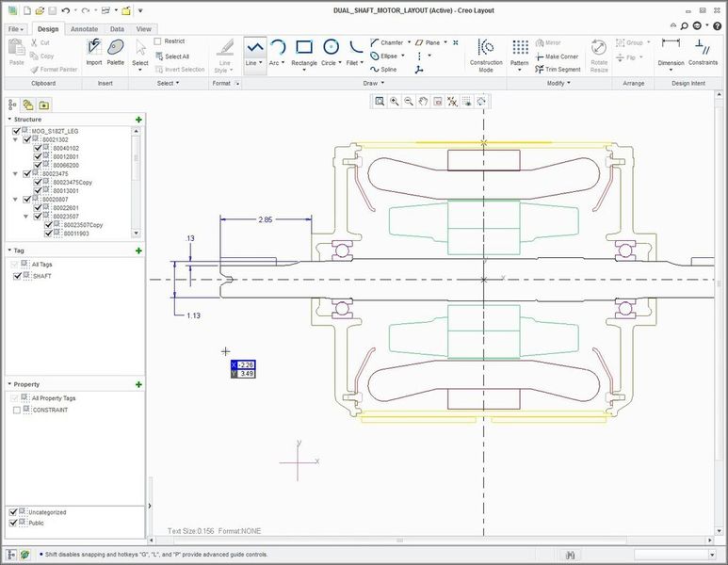Switch to the Annotate tab
Image resolution: width=728 pixels, height=565 pixels.
(x=84, y=29)
